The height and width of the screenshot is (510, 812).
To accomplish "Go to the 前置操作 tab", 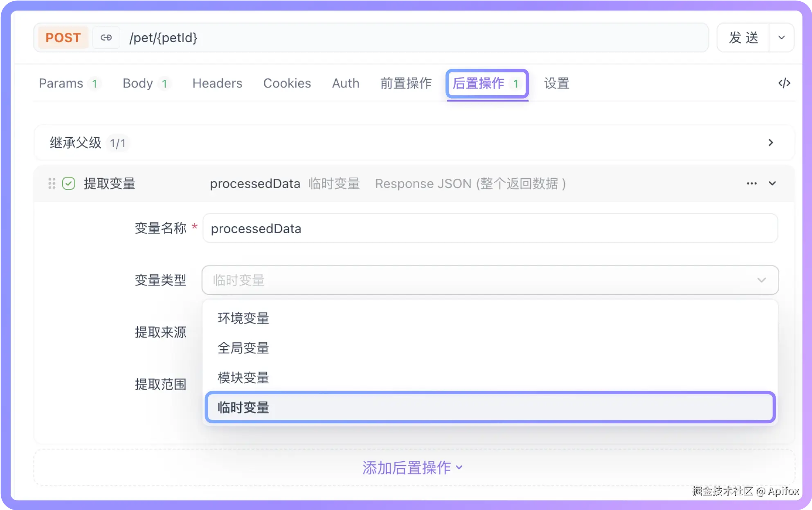I will pos(406,83).
